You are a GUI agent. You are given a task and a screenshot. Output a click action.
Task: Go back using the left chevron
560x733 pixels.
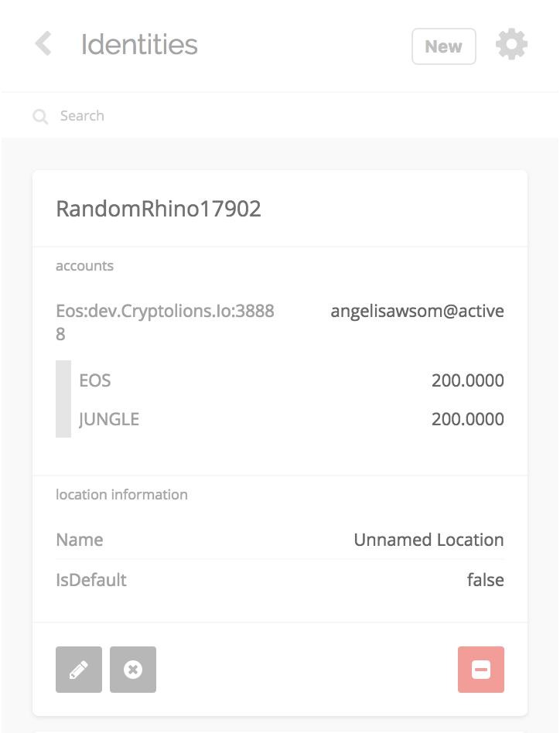pos(43,44)
